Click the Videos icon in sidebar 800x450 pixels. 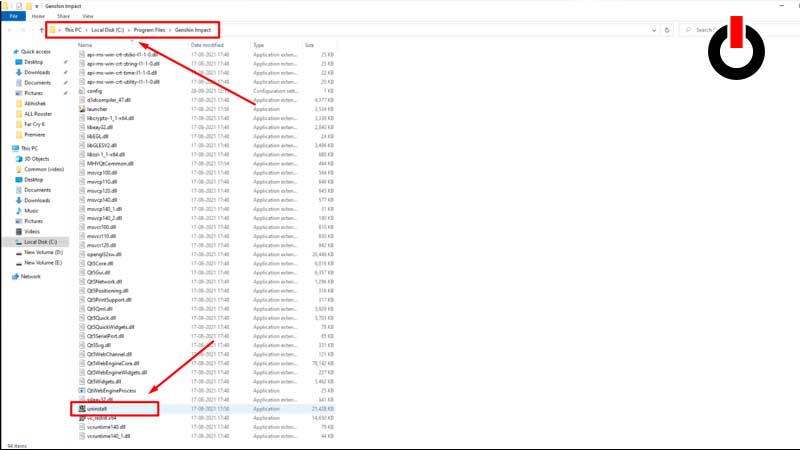pos(19,232)
